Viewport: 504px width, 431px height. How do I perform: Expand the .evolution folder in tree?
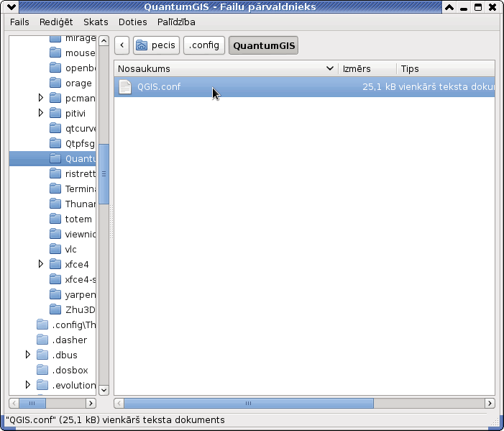27,385
